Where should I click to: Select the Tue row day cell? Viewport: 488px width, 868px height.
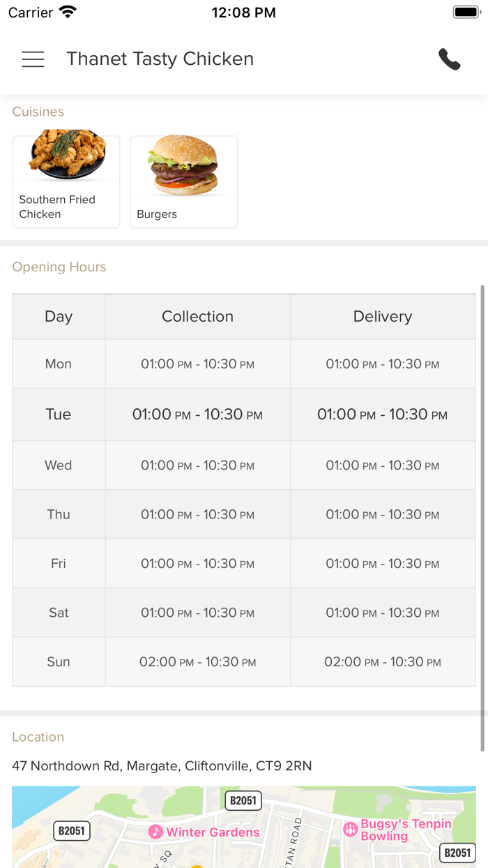59,414
